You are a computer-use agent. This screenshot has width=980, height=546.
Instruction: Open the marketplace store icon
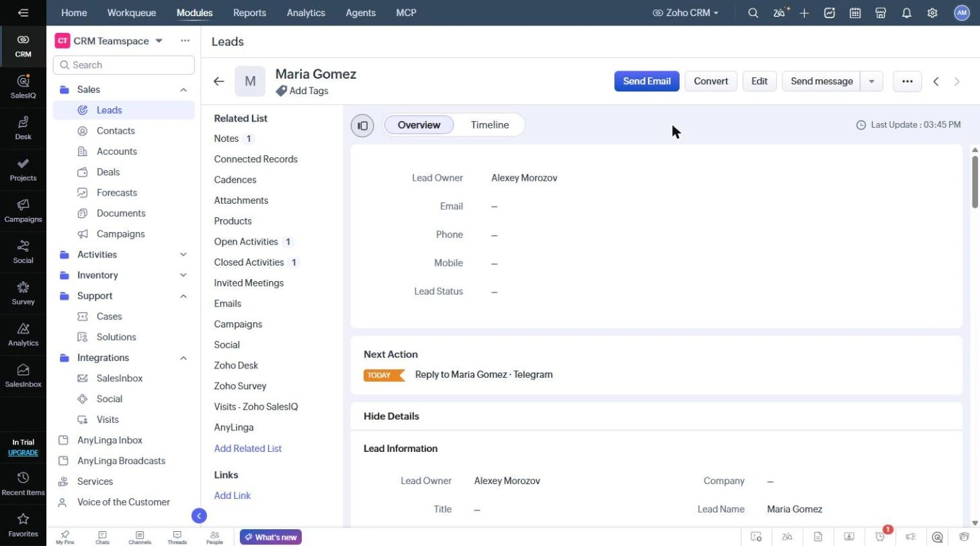pyautogui.click(x=881, y=13)
